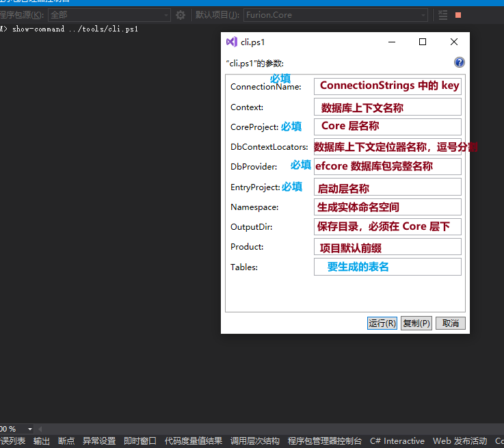Click the cli.ps1 dialog title icon
The width and height of the screenshot is (504, 448).
231,42
